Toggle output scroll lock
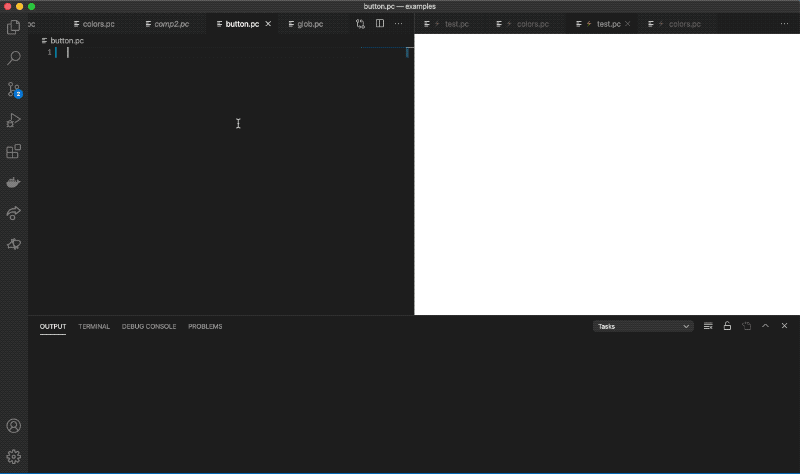The height and width of the screenshot is (474, 800). tap(728, 326)
